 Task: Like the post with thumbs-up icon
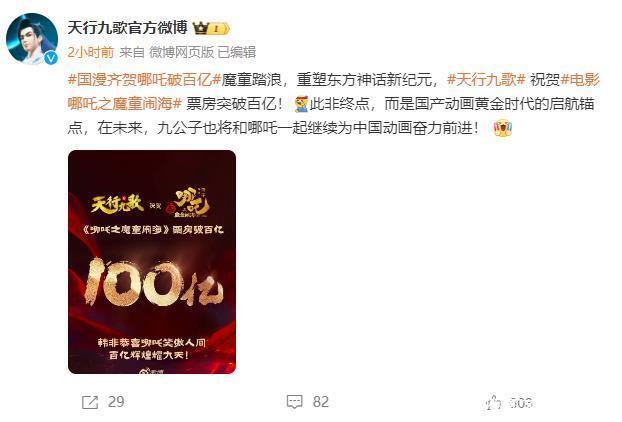493,403
